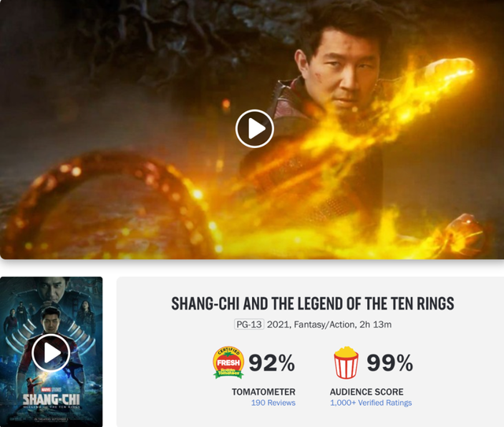This screenshot has height=427, width=504.
Task: Click the movie title heading
Action: [x=313, y=303]
